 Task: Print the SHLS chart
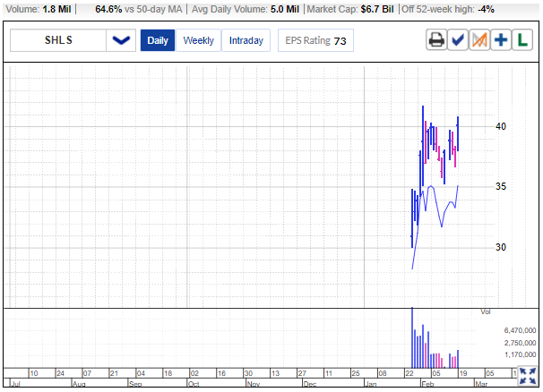tap(436, 41)
